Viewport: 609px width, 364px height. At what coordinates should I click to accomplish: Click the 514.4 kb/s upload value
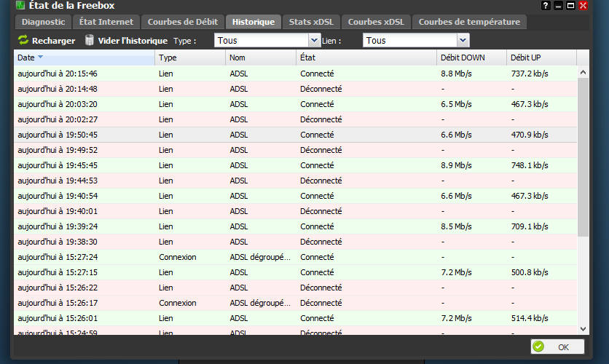pos(530,318)
